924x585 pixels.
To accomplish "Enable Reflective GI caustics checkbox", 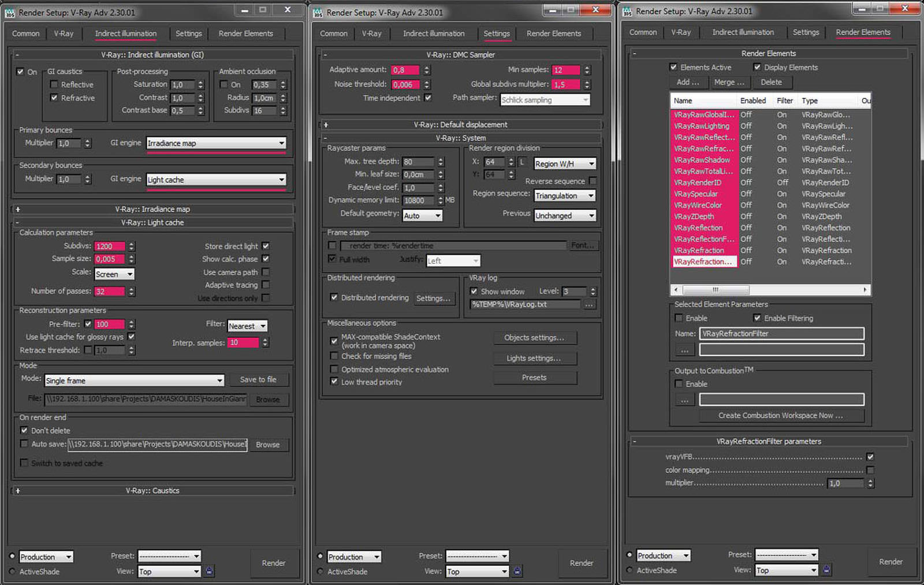I will (x=54, y=84).
